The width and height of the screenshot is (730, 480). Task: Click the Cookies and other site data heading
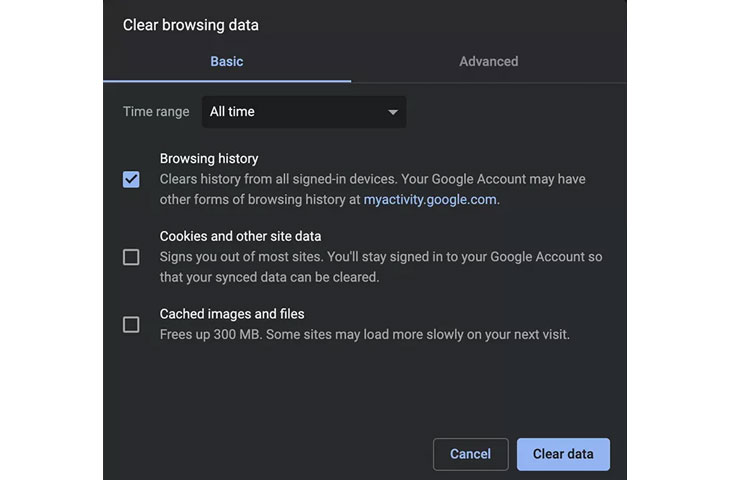[x=240, y=237]
